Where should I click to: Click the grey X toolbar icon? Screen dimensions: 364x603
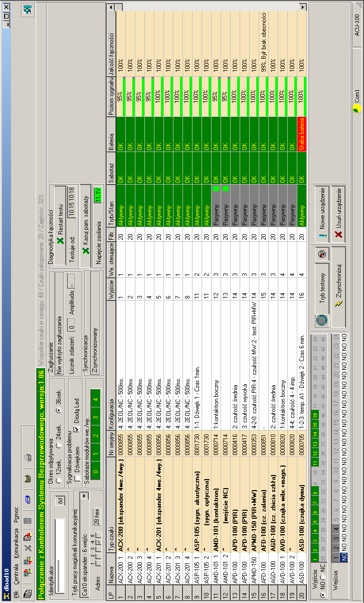[28, 548]
